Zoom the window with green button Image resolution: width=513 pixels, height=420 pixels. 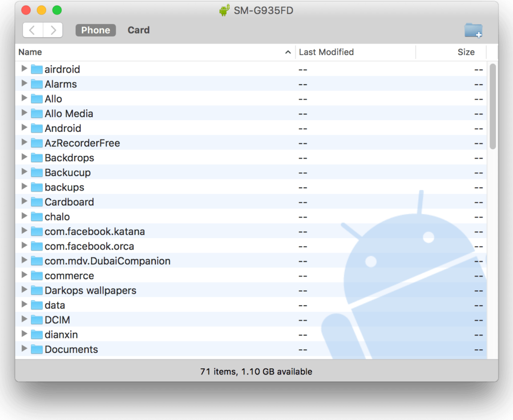pyautogui.click(x=57, y=10)
